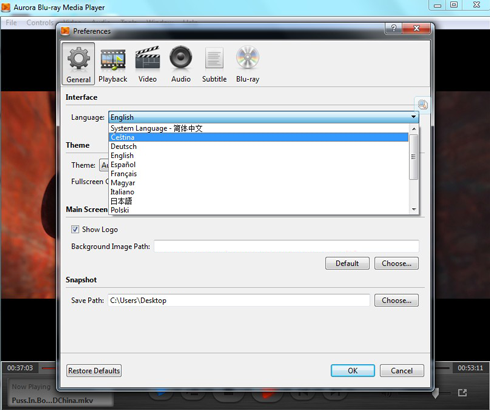Pick Español from the language list
490x410 pixels.
coord(258,165)
